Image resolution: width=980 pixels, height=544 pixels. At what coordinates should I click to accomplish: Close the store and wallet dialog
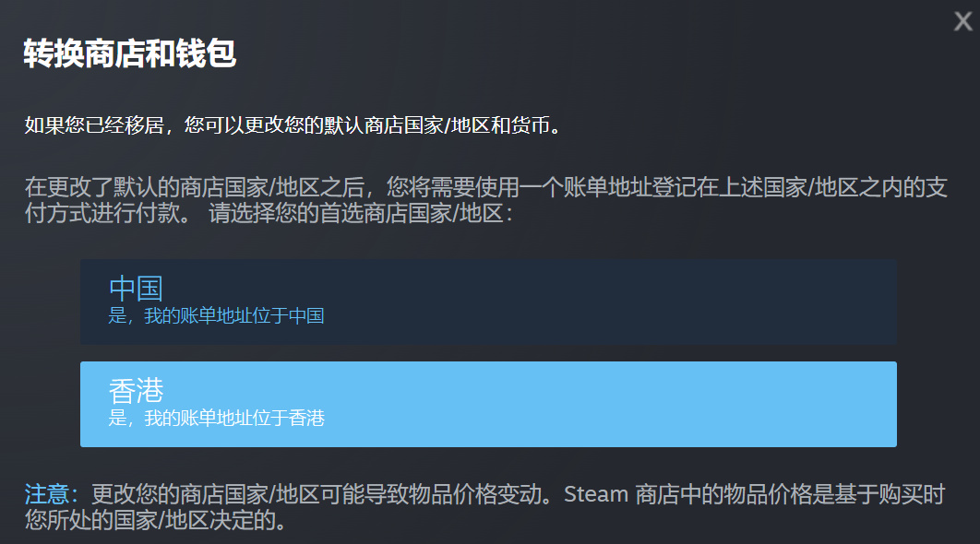962,22
